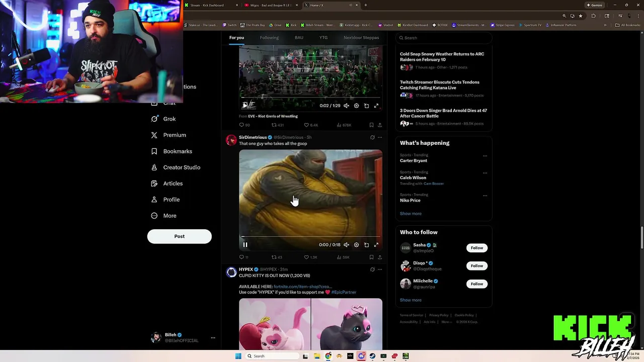Like the SirDimetrious post

[x=310, y=257]
